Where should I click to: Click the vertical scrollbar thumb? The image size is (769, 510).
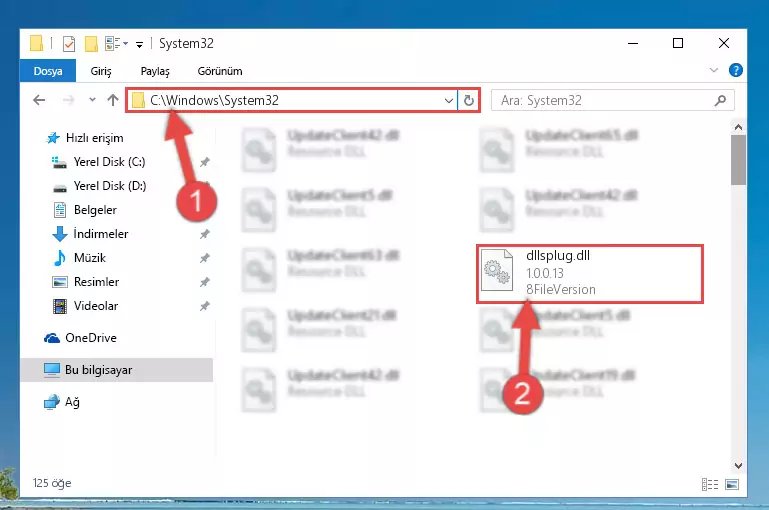tap(738, 160)
